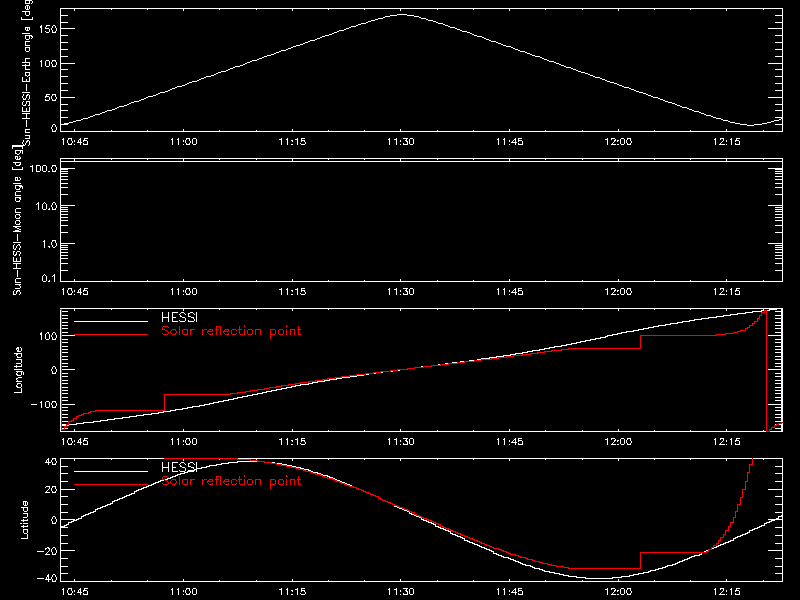Click 11:45 time label under Earth angle plot

pos(509,142)
